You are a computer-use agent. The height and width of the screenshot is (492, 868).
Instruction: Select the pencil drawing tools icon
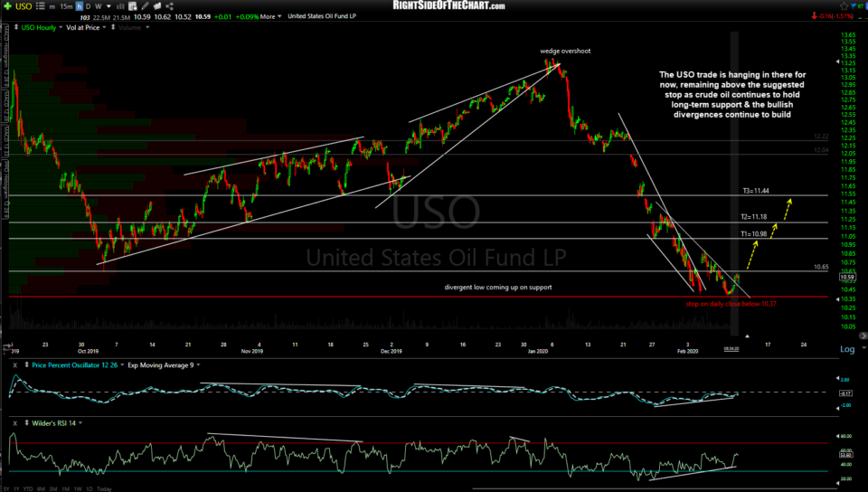145,6
